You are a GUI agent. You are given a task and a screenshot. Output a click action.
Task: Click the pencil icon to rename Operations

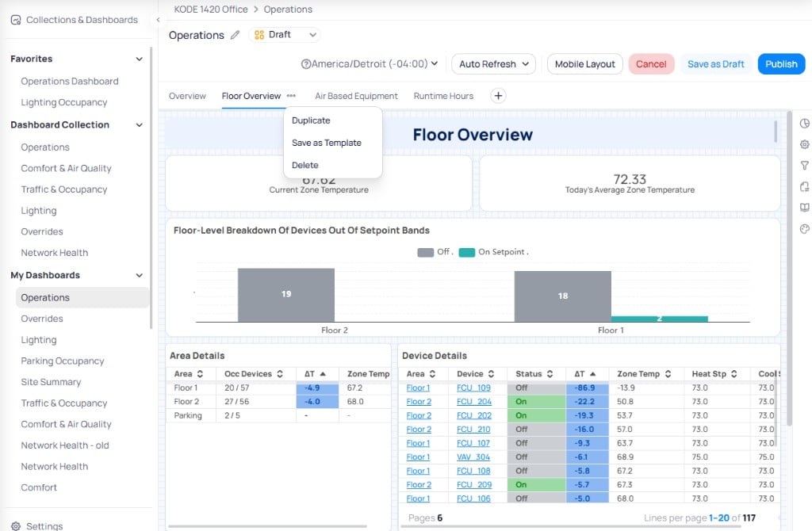(235, 35)
